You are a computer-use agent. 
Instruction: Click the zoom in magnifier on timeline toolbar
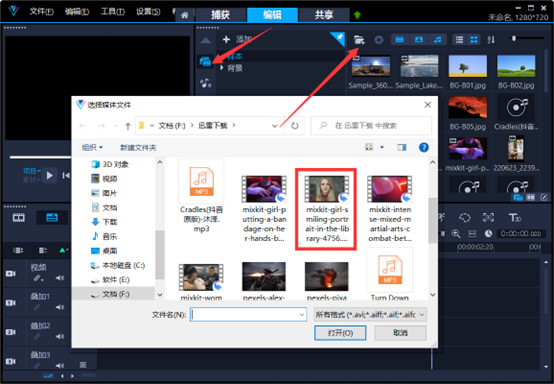pos(456,234)
